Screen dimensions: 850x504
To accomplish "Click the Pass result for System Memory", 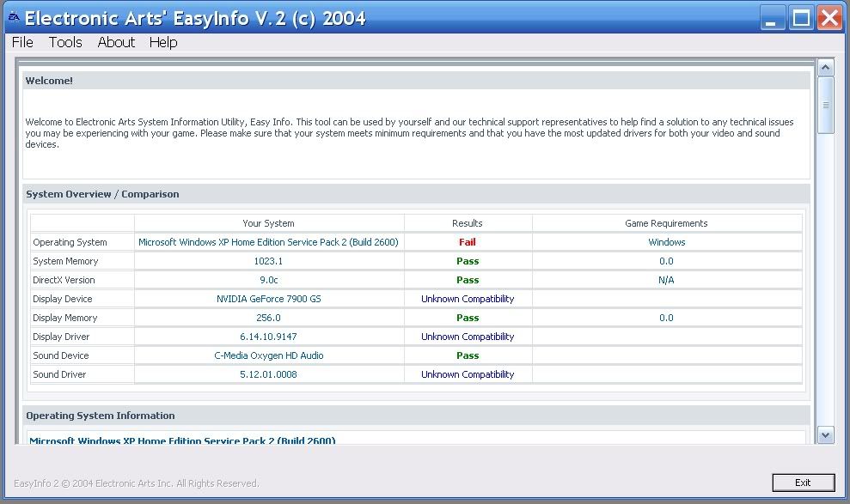I will pyautogui.click(x=468, y=261).
